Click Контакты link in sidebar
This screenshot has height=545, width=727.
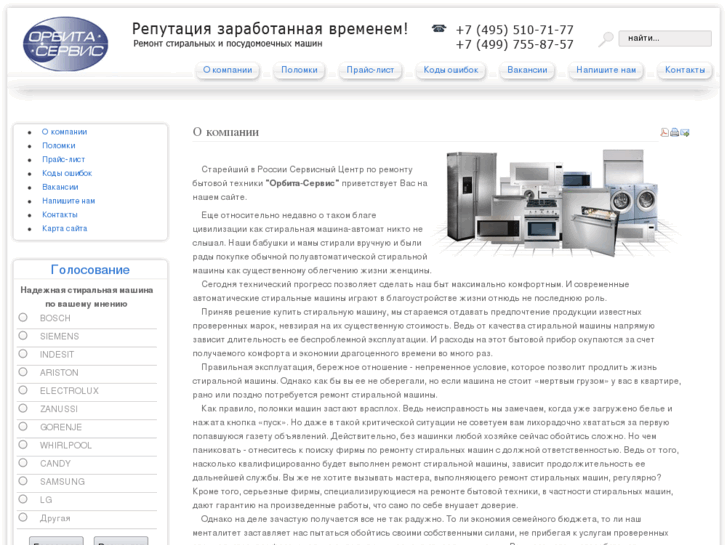click(60, 215)
